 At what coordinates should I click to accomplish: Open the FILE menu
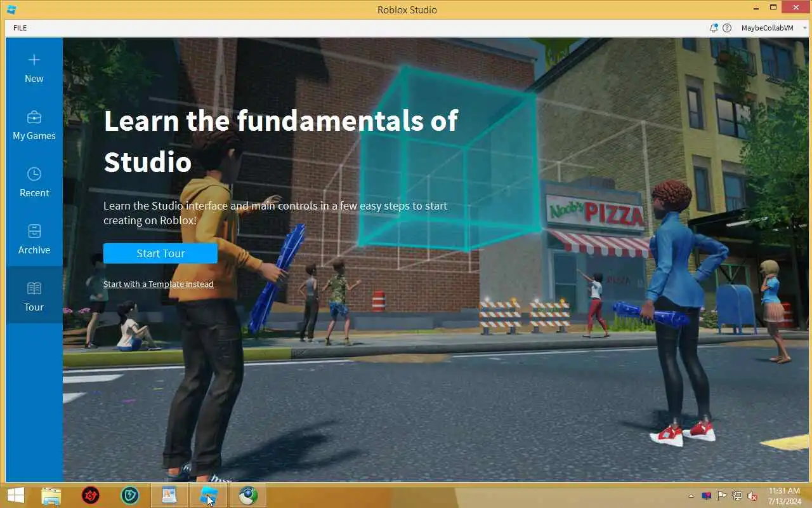[x=20, y=28]
